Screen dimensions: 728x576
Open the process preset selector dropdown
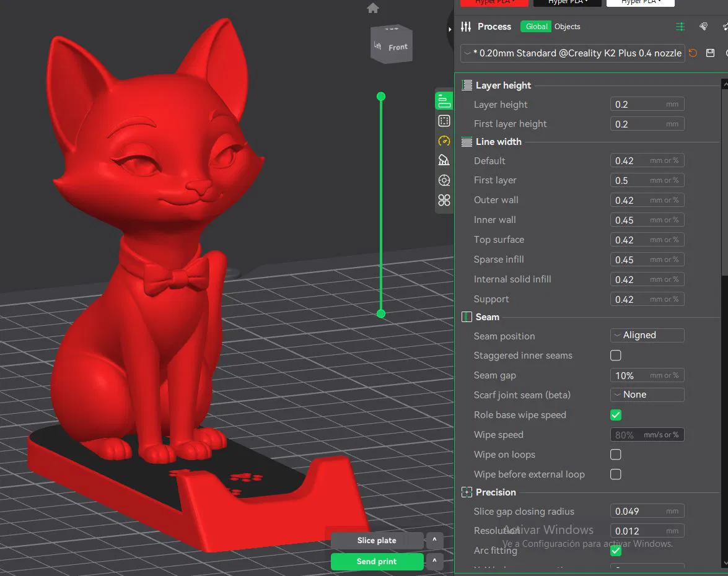click(x=572, y=53)
